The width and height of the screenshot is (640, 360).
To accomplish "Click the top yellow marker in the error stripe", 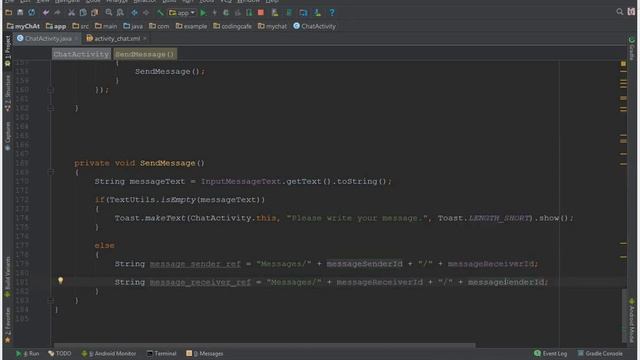I will [x=623, y=64].
